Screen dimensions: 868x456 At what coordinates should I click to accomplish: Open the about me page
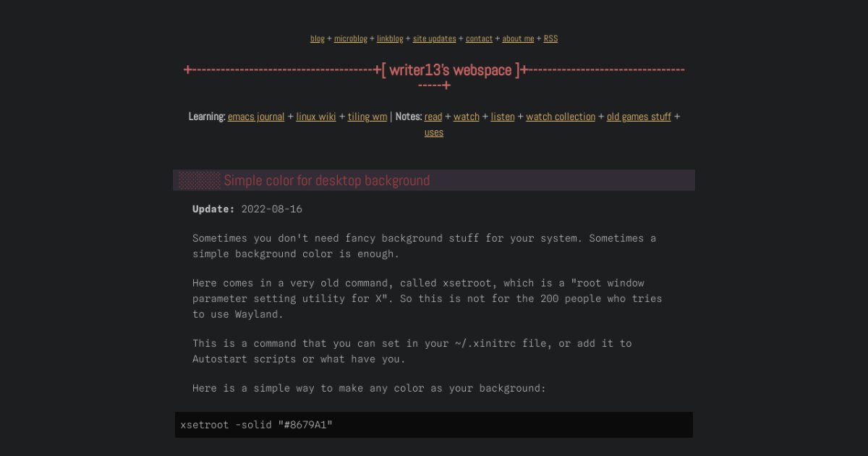pos(518,39)
